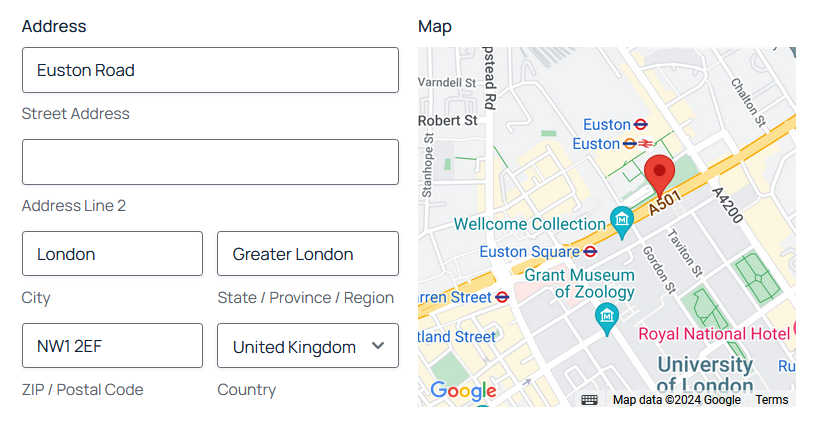Screen dimensions: 818x432
Task: Click the ZIP / Postal Code field
Action: (112, 346)
